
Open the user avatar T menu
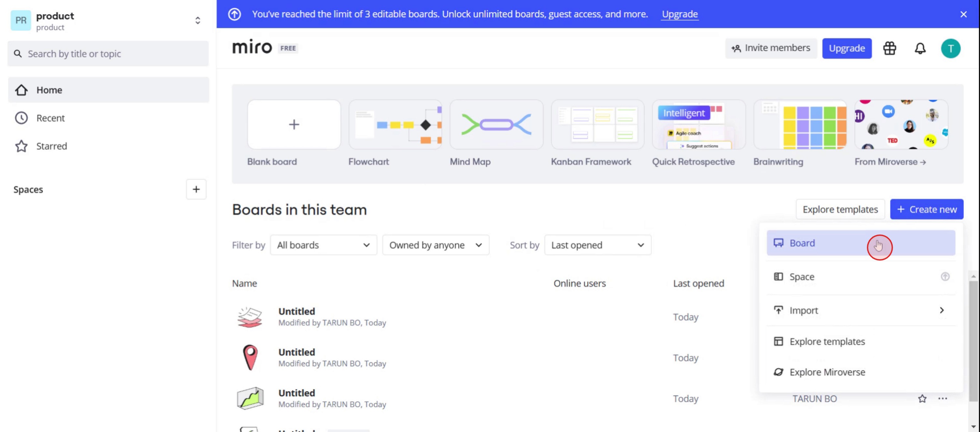950,48
